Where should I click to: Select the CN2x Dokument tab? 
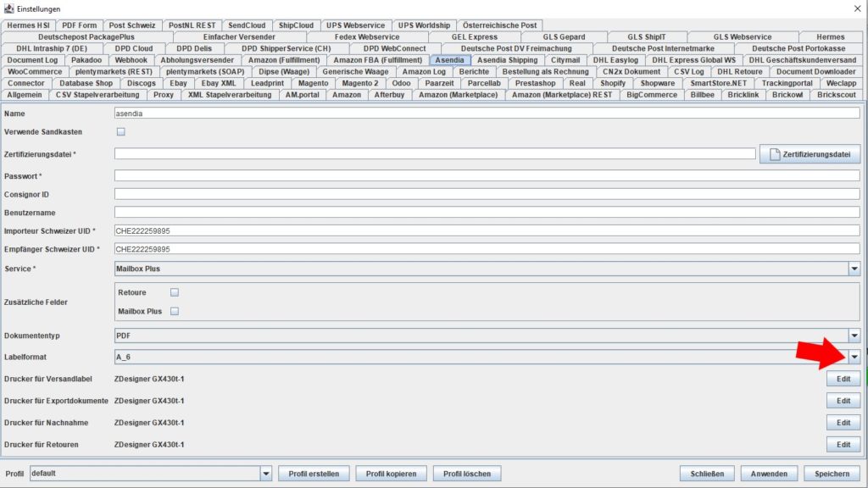click(x=631, y=71)
